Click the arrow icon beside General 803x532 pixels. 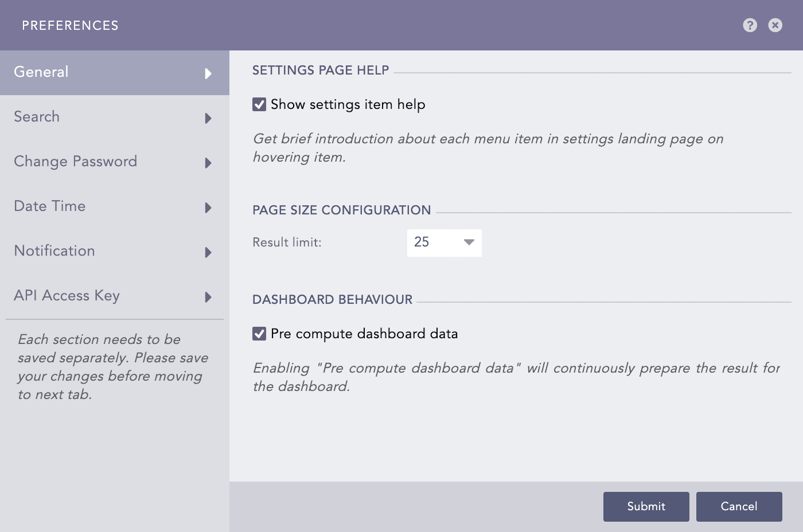[x=208, y=73]
